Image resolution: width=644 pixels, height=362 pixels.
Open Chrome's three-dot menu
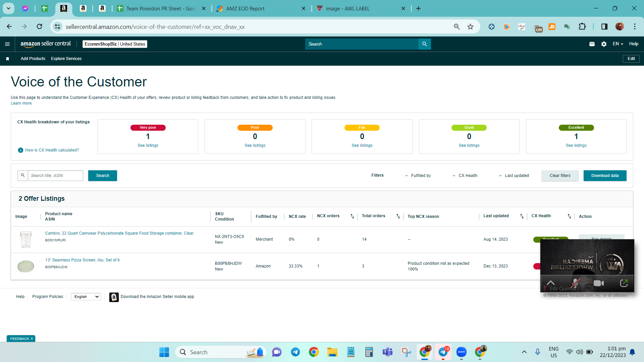pyautogui.click(x=635, y=26)
